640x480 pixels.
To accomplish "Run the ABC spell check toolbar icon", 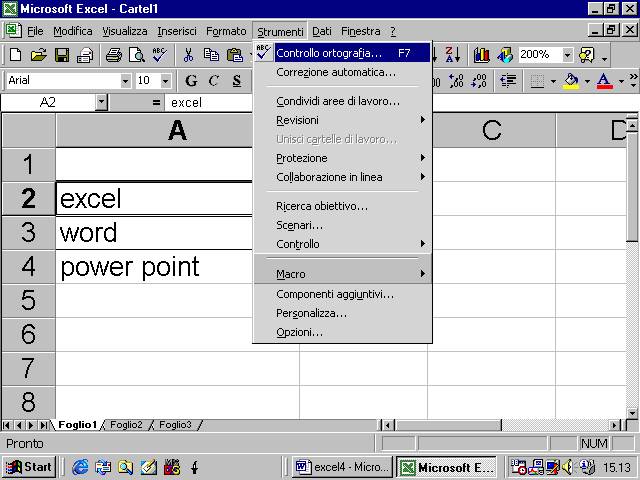I will [160, 54].
